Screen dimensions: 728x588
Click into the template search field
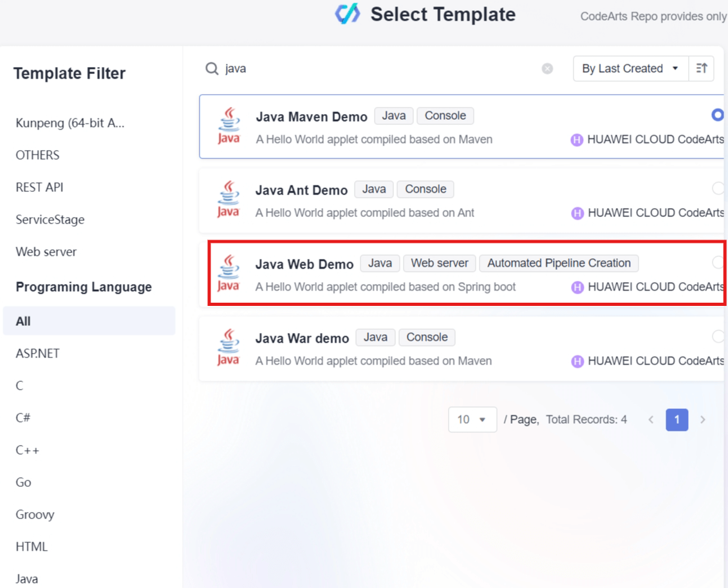point(380,68)
